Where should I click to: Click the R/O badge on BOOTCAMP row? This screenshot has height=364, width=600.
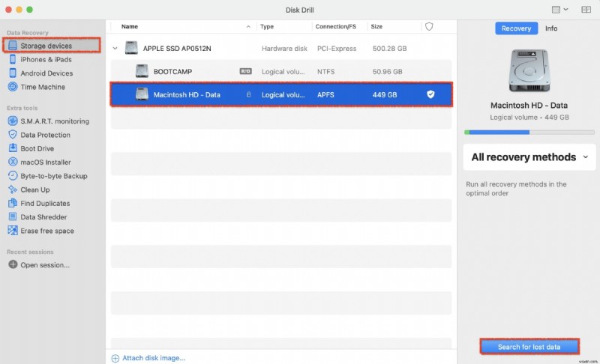pyautogui.click(x=245, y=71)
